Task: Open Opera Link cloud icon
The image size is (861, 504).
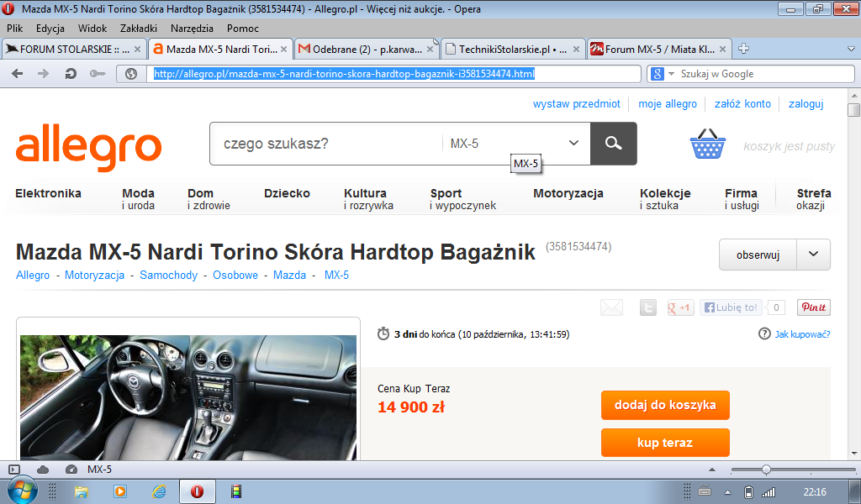Action: [43, 470]
